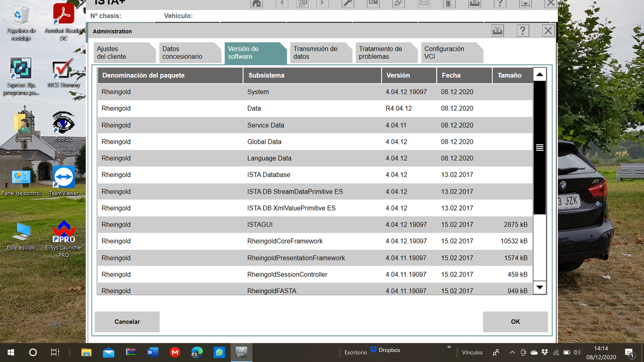The height and width of the screenshot is (362, 644).
Task: Select ISTA DB StreamDataPrimitive ES row
Action: (x=315, y=192)
